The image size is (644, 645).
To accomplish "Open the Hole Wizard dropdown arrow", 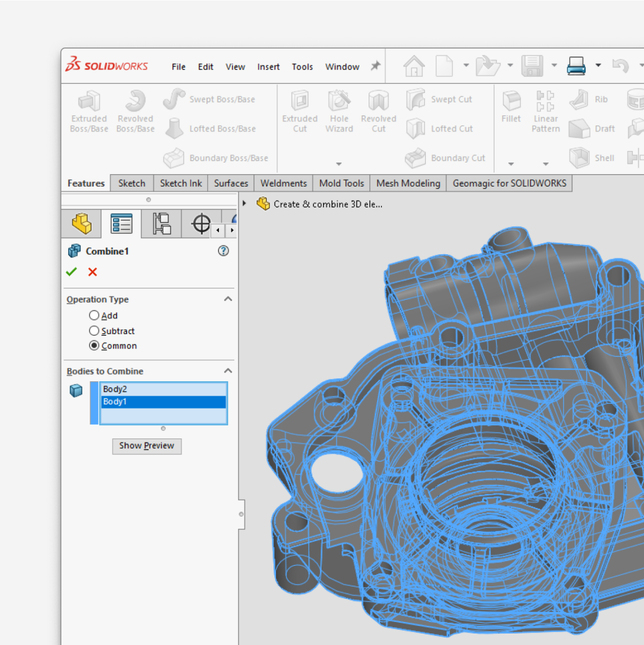I will tap(339, 164).
